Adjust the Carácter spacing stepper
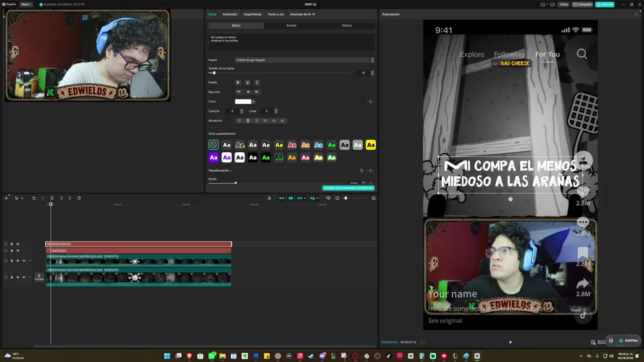This screenshot has height=362, width=644. point(241,111)
